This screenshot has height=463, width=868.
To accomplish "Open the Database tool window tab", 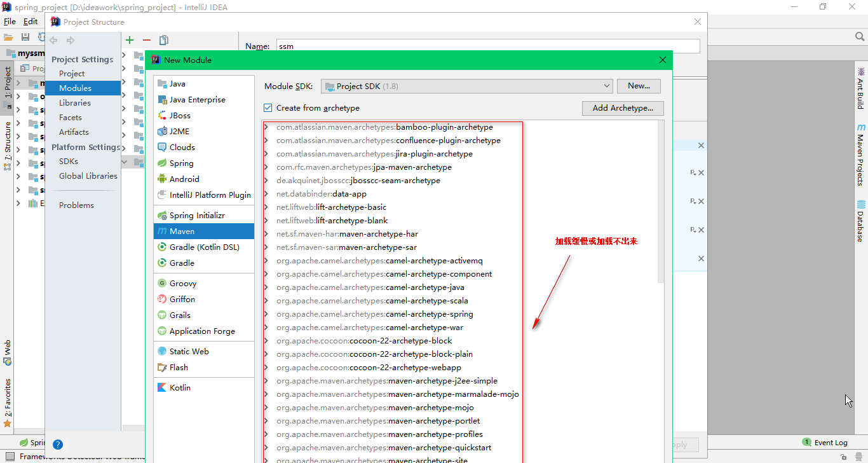I will (860, 221).
